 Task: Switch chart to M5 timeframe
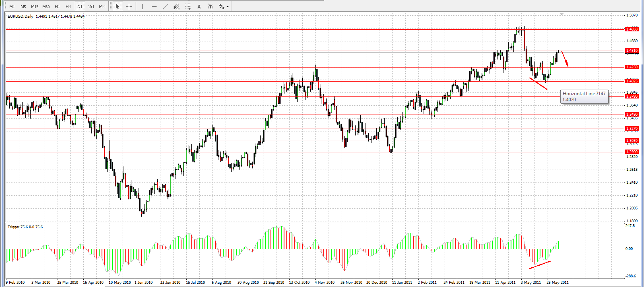click(x=23, y=6)
